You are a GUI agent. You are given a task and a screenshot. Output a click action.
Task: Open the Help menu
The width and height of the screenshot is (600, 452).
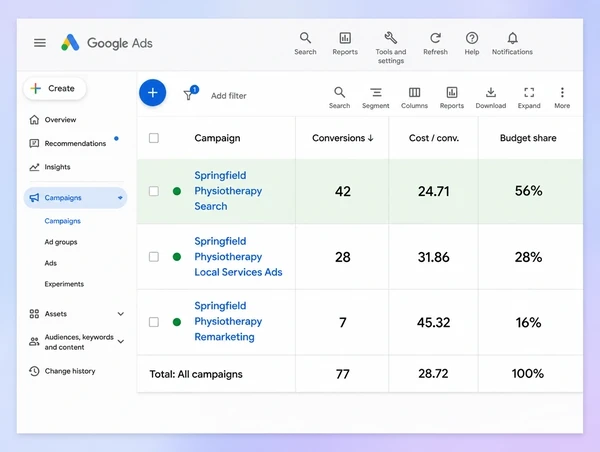tap(472, 44)
